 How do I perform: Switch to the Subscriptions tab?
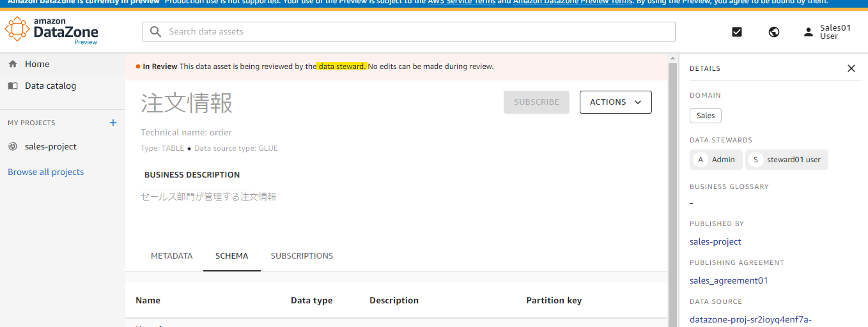click(302, 255)
